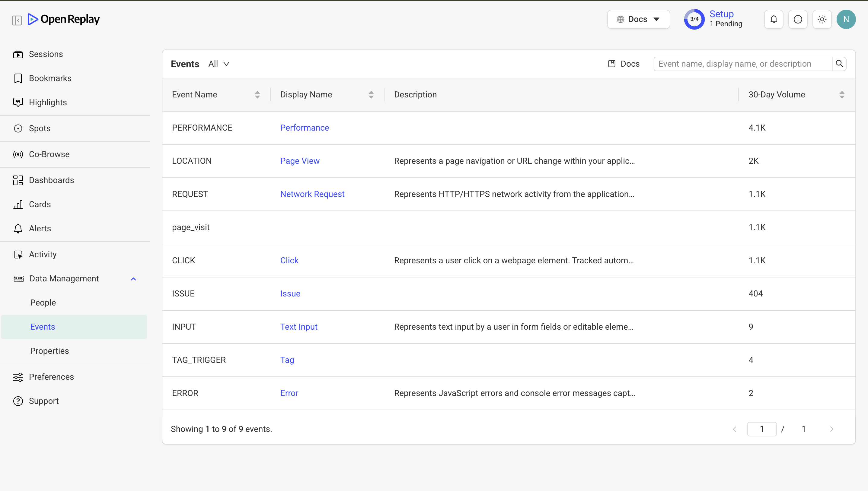Click the LOCATION event name cell
The width and height of the screenshot is (868, 491).
click(192, 161)
